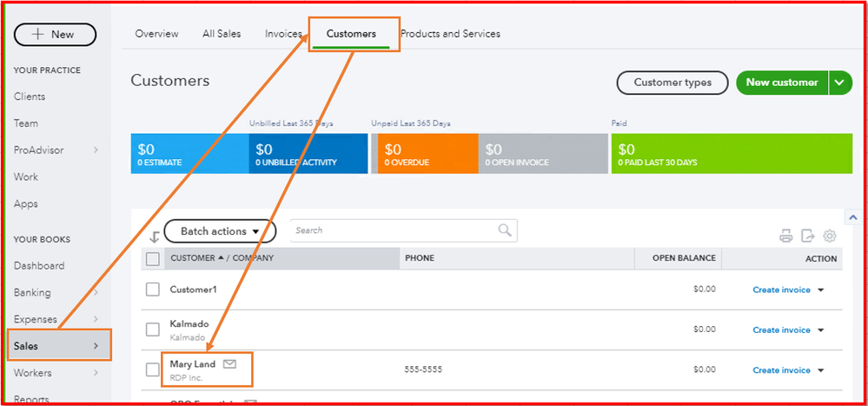This screenshot has height=406, width=868.
Task: Click the dark blue Unbilled Activity tile
Action: pos(308,153)
